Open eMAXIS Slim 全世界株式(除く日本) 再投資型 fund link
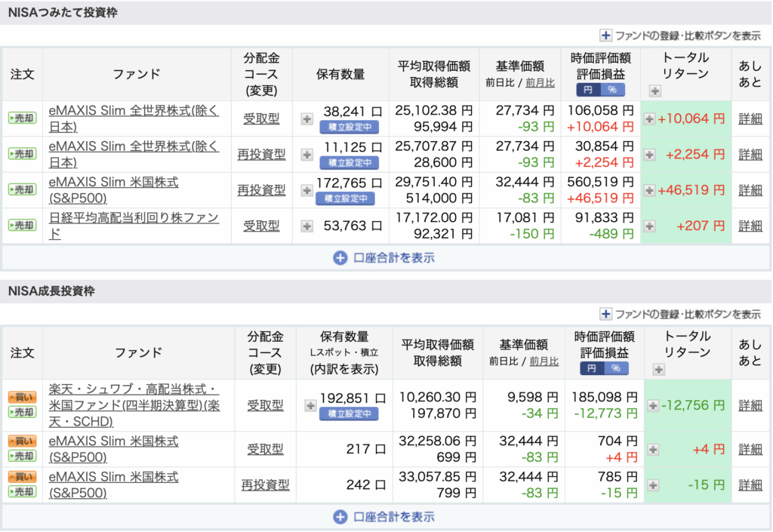This screenshot has width=773, height=532. 134,155
